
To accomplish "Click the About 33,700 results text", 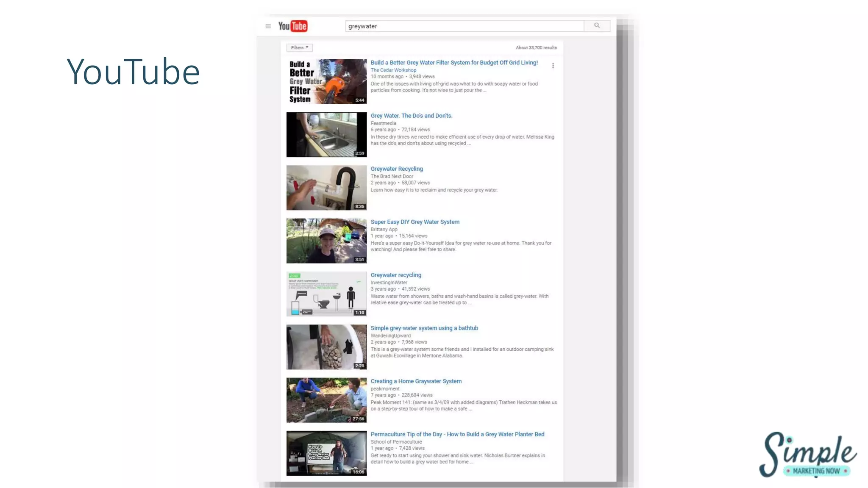I will (536, 48).
